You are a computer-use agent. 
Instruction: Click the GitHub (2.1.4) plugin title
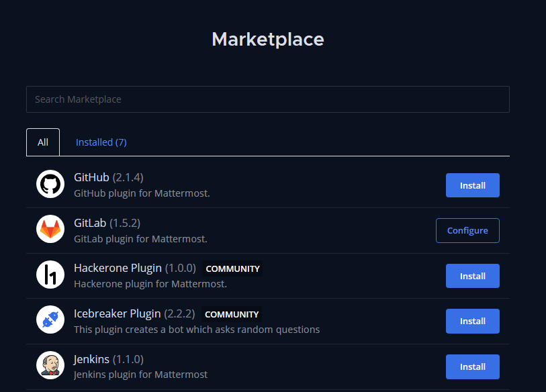click(109, 177)
